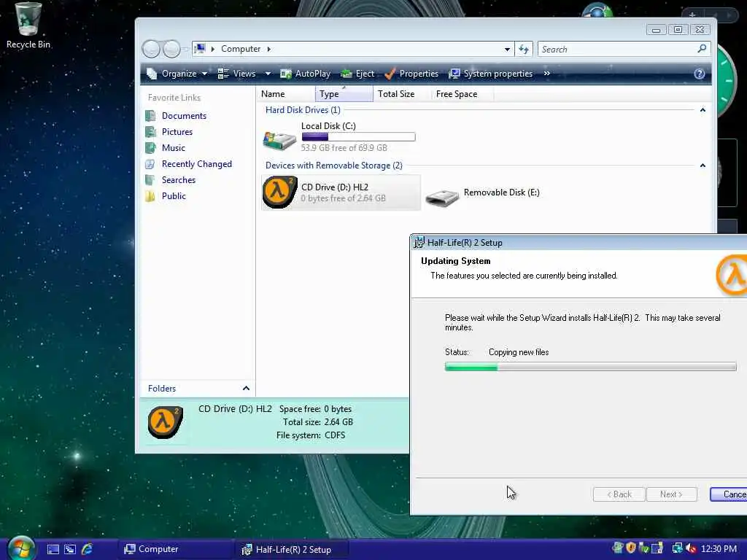The height and width of the screenshot is (560, 747).
Task: Expand the Folders pane
Action: pos(246,388)
